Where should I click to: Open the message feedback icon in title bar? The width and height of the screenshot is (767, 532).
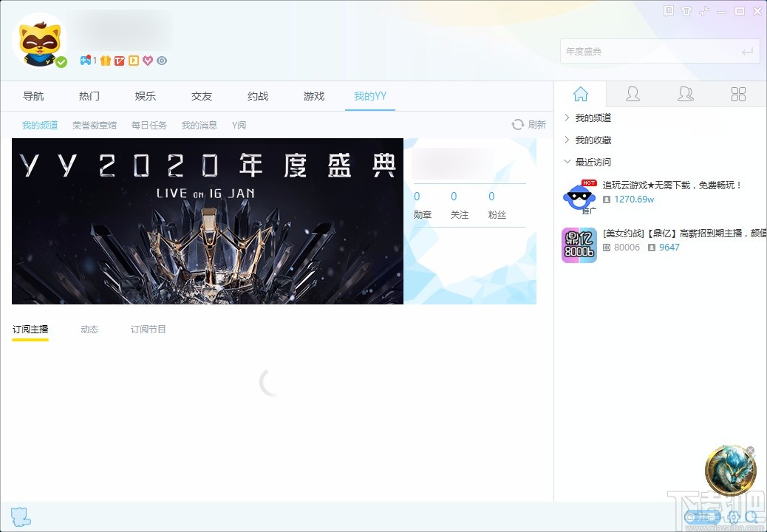click(x=669, y=11)
